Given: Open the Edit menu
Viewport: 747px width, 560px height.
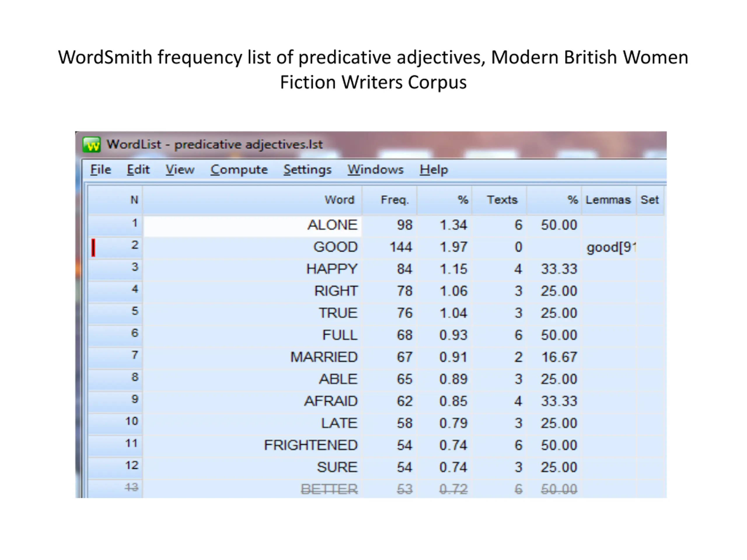Looking at the screenshot, I should tap(138, 169).
